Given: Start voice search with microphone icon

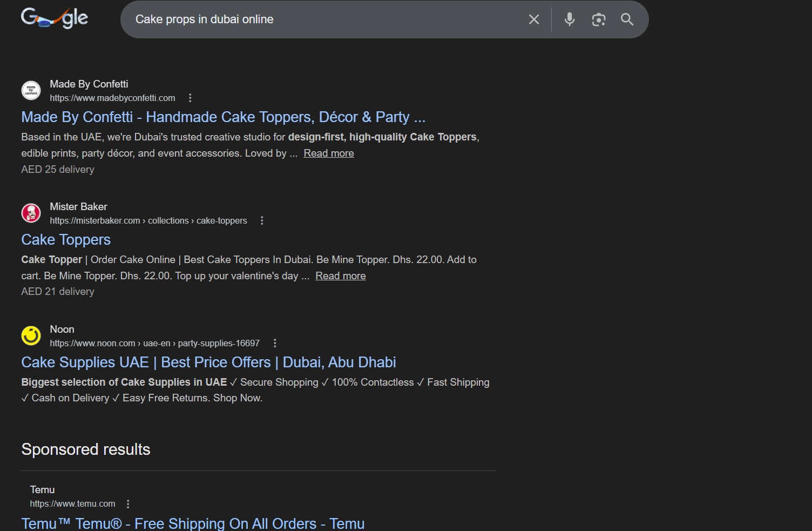Looking at the screenshot, I should pos(569,19).
